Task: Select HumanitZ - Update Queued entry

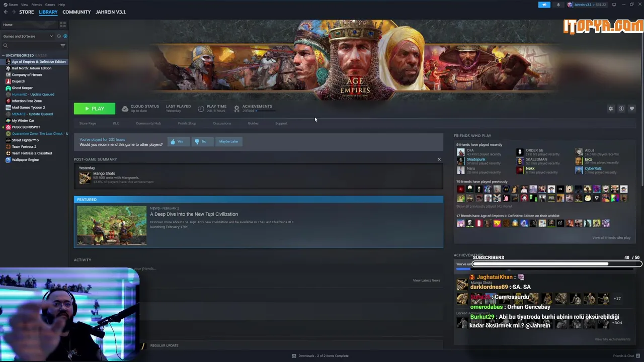Action: pos(33,95)
